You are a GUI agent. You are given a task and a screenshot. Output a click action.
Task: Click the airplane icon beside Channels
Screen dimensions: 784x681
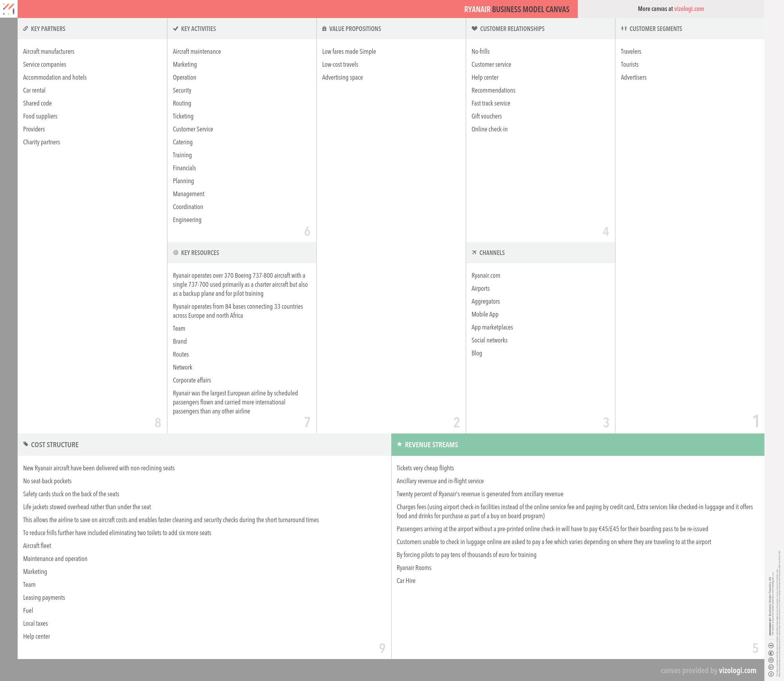click(x=474, y=253)
